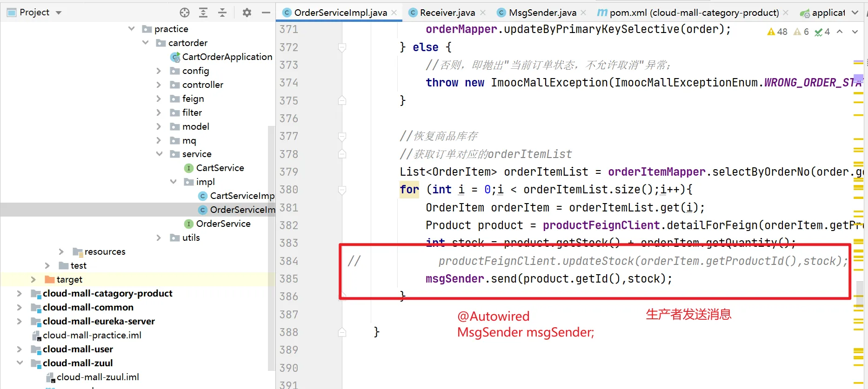Show hidden editor tabs list chevron
The height and width of the screenshot is (389, 868).
click(855, 13)
